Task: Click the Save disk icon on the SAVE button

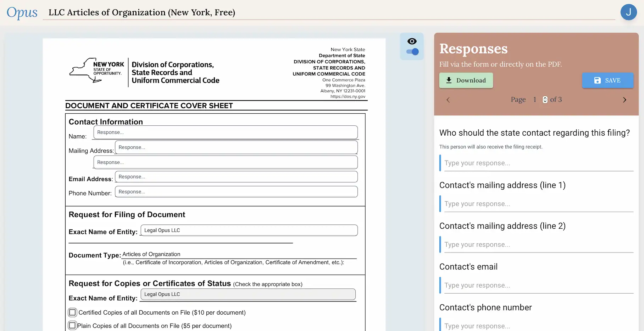Action: click(598, 80)
